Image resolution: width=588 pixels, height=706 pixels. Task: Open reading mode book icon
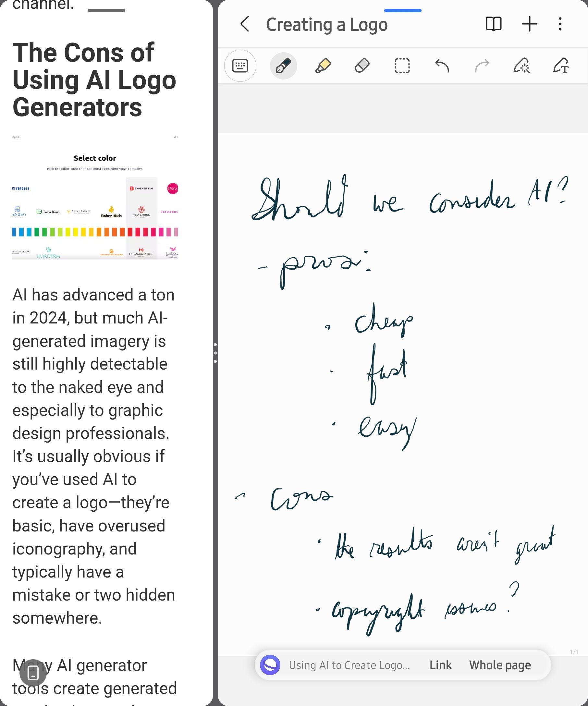click(494, 24)
